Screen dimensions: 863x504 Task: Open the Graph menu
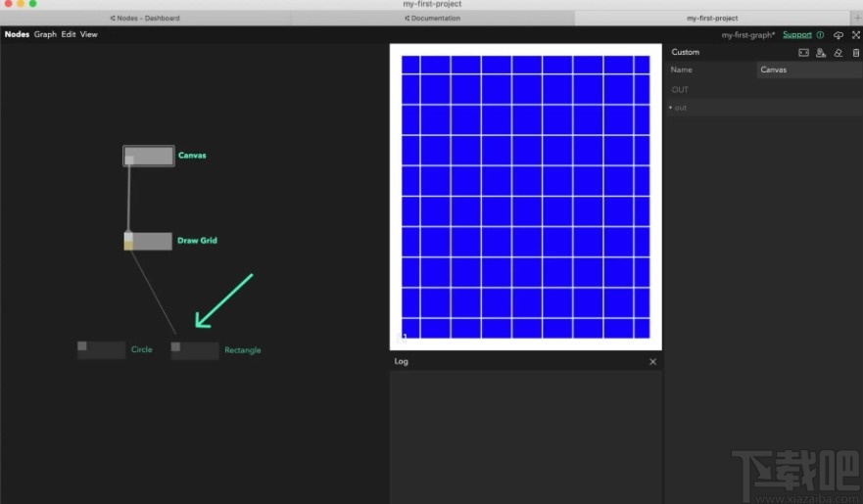[x=45, y=34]
